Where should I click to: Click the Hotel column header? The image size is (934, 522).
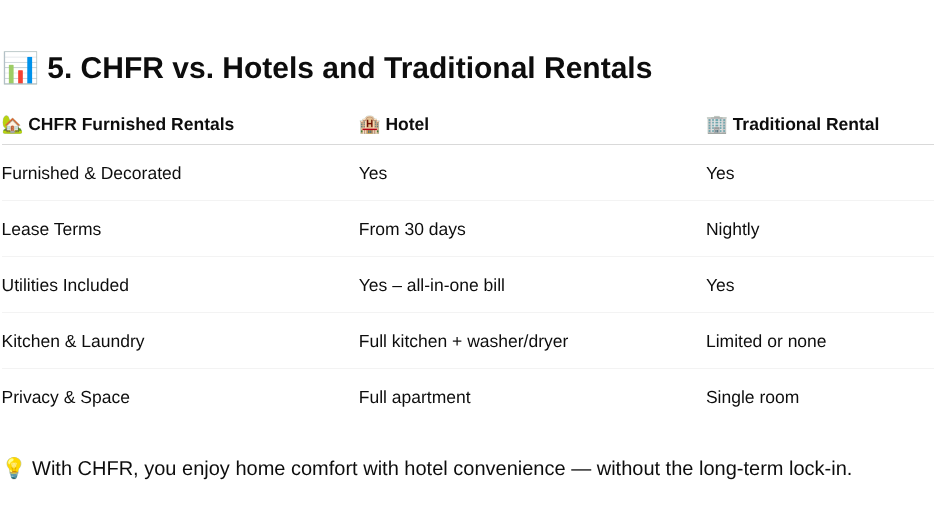click(x=407, y=125)
